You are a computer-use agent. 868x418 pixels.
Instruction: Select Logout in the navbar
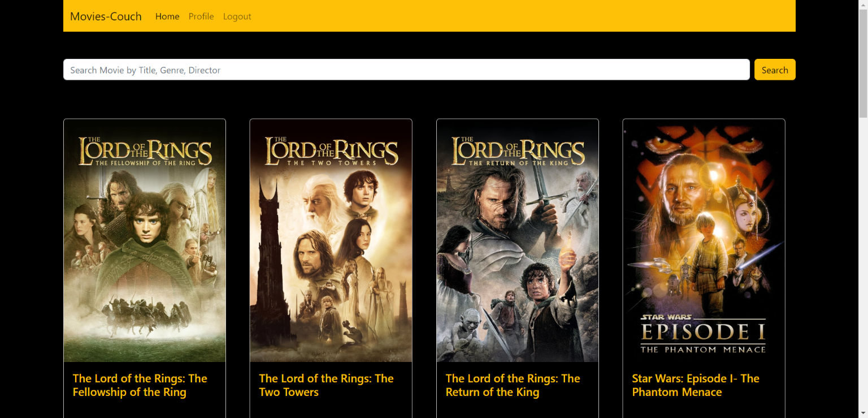(237, 16)
